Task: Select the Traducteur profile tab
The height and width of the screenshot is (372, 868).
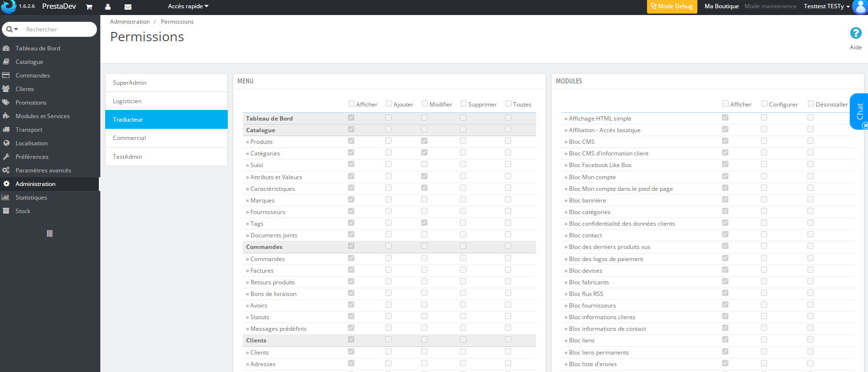Action: (x=166, y=120)
